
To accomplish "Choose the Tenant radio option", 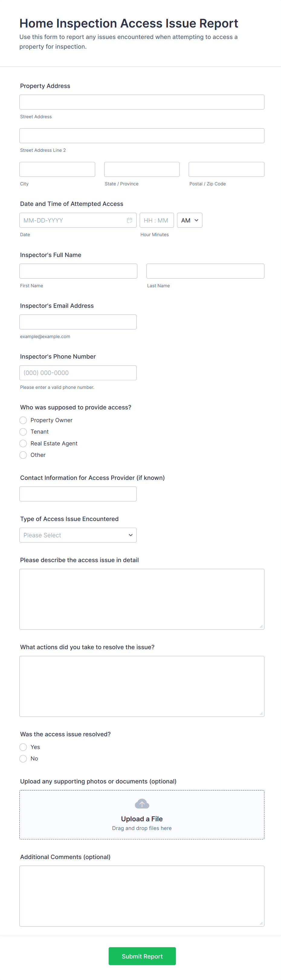I will 23,432.
